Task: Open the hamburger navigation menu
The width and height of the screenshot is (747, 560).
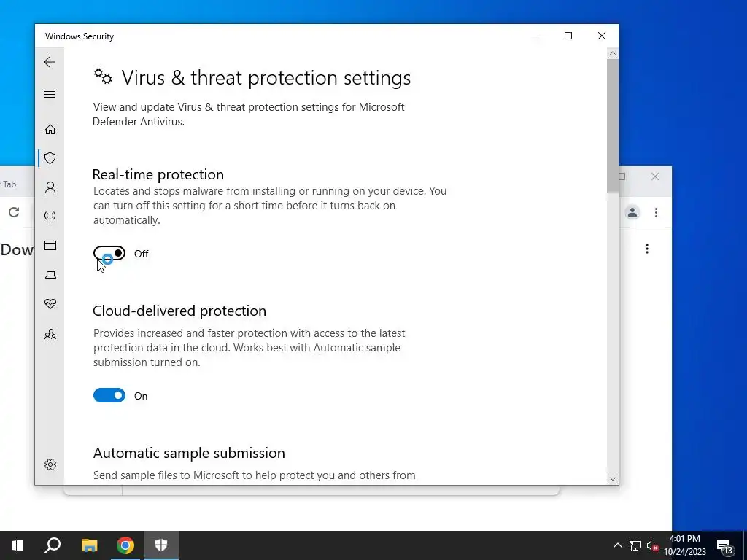Action: pyautogui.click(x=50, y=94)
